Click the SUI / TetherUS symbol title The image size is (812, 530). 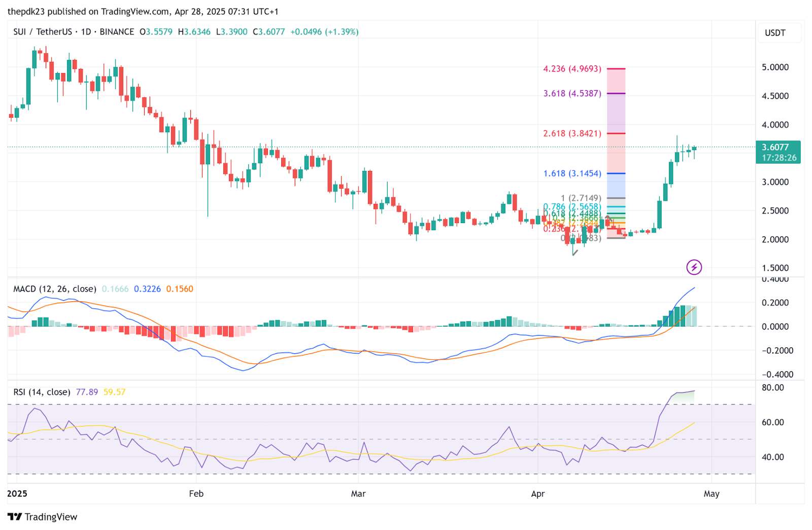pyautogui.click(x=43, y=31)
